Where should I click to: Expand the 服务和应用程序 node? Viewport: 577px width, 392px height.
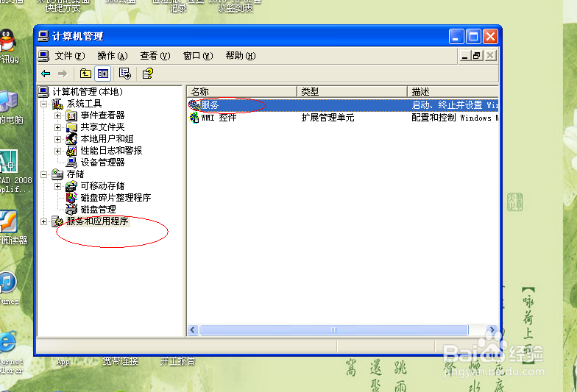coord(44,222)
